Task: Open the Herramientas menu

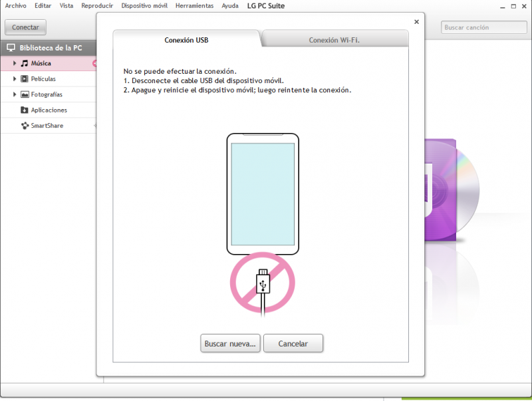Action: 195,6
